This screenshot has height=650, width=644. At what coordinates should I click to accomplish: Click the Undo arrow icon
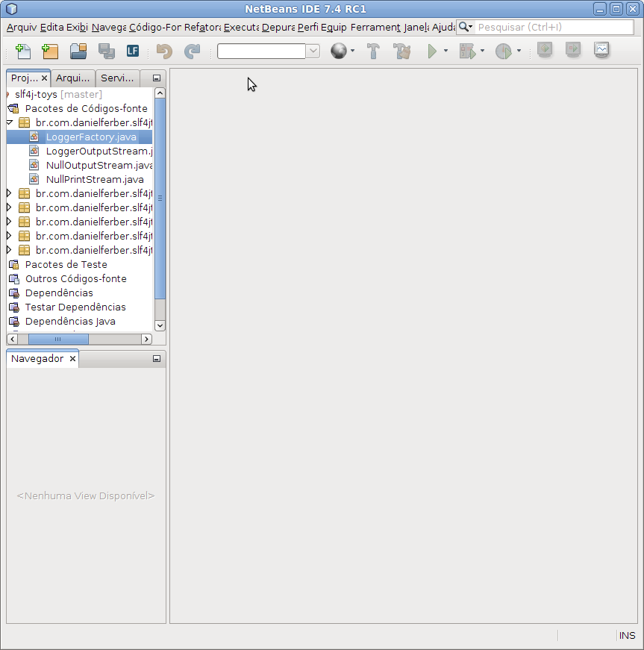point(164,51)
